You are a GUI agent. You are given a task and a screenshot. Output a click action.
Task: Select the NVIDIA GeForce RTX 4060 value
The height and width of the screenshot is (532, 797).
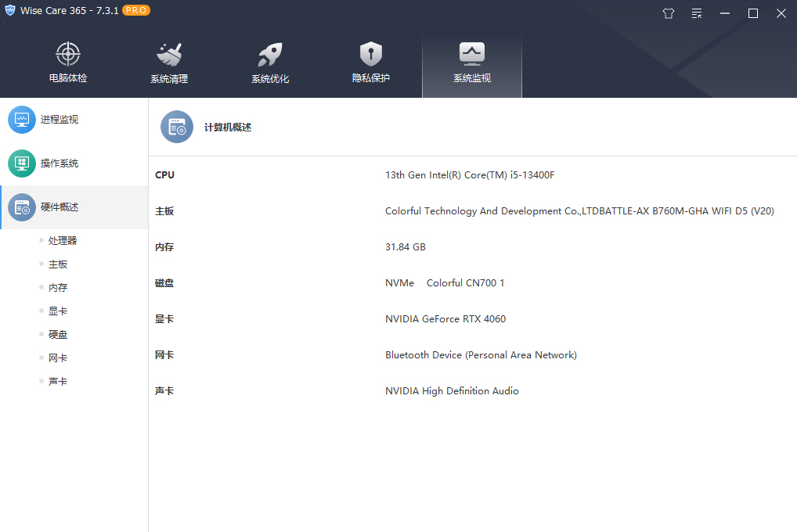click(x=445, y=319)
